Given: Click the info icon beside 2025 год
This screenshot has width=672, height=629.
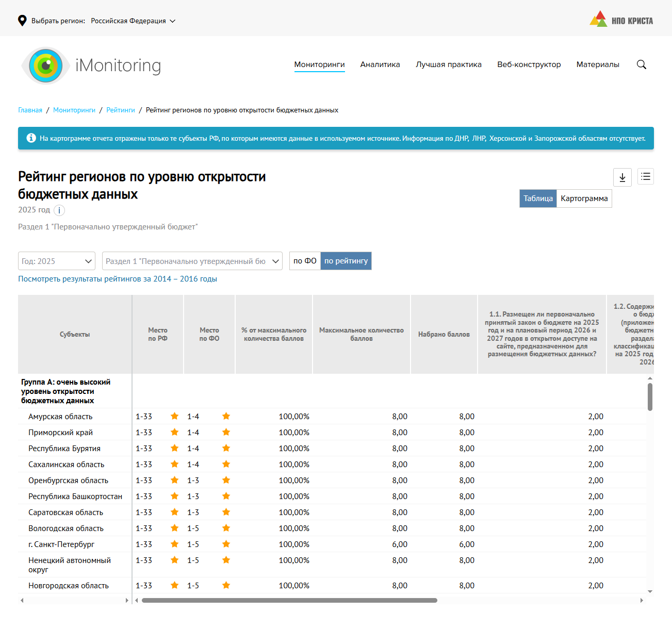Looking at the screenshot, I should (x=59, y=210).
